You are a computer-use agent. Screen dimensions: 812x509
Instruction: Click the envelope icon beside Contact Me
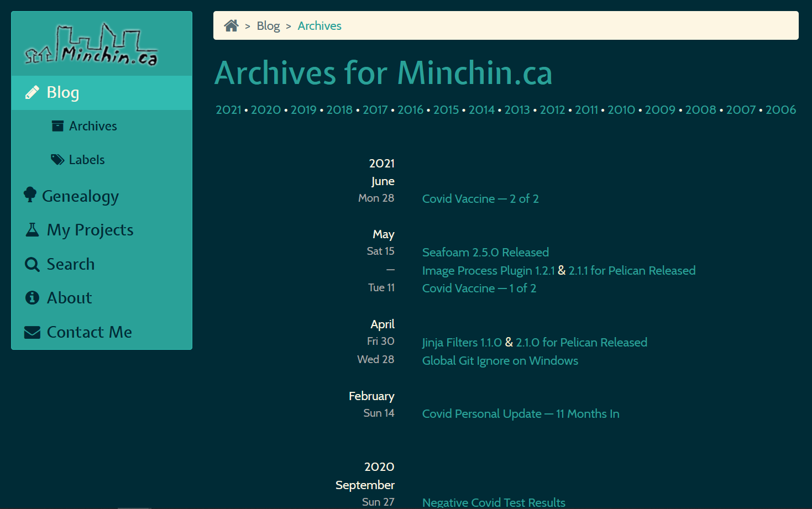pos(32,332)
